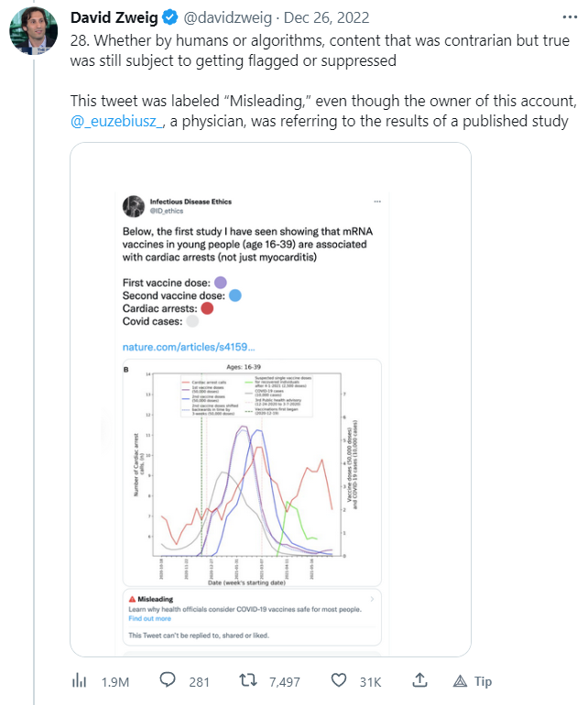Screen dimensions: 588x705
Task: Click the share upload icon
Action: 419,680
